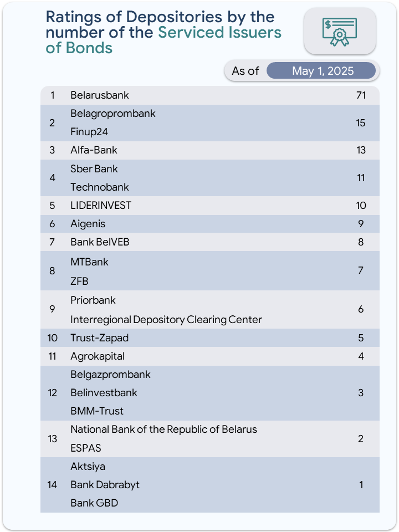Click the bond certificate icon

(340, 32)
